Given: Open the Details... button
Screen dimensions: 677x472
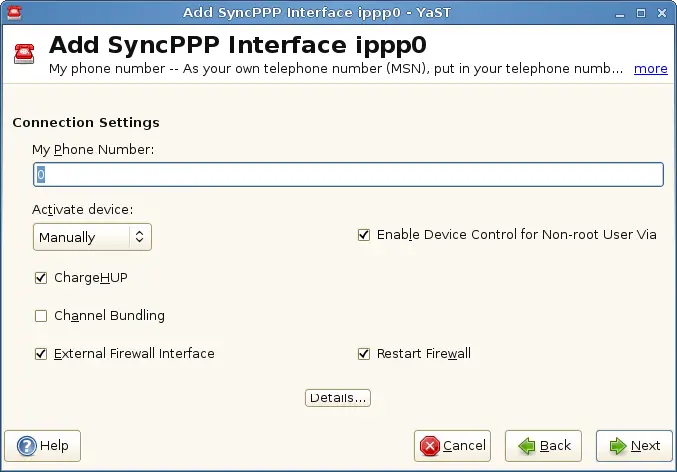Looking at the screenshot, I should (x=338, y=398).
